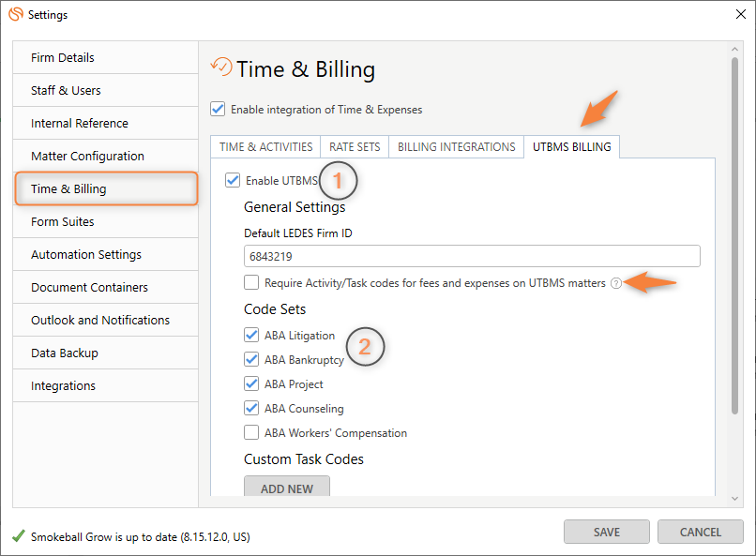756x556 pixels.
Task: Toggle ABA Project code set
Action: pyautogui.click(x=251, y=384)
